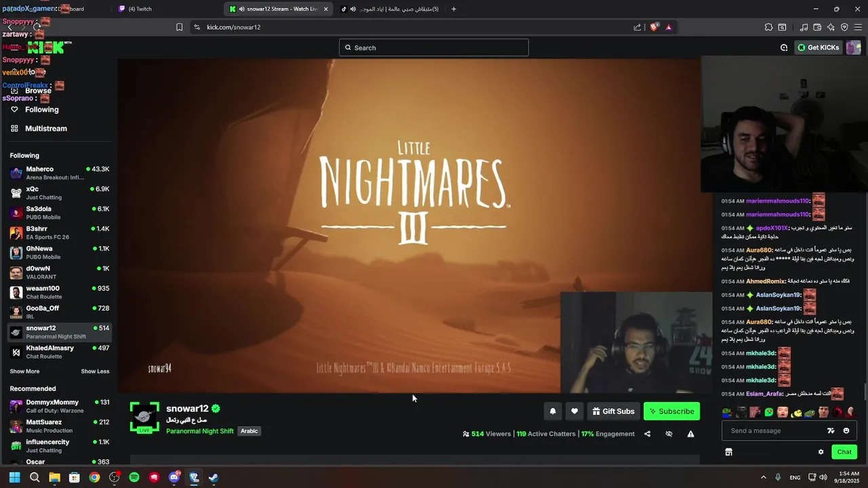Expand following list with Show More
The height and width of the screenshot is (488, 868).
click(x=24, y=371)
